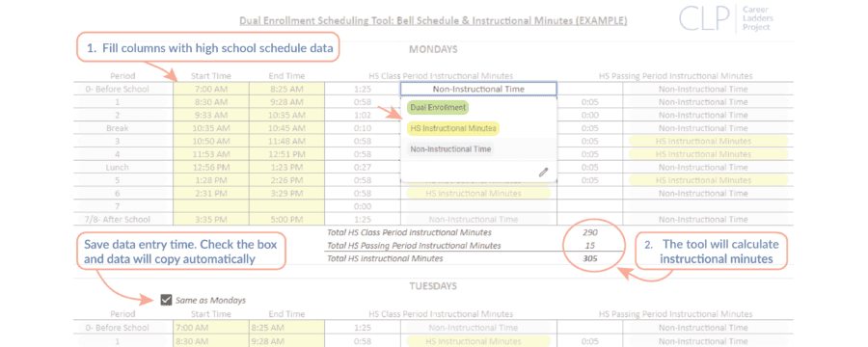Click the Dual Enrollment Scheduling Tool title

click(433, 21)
